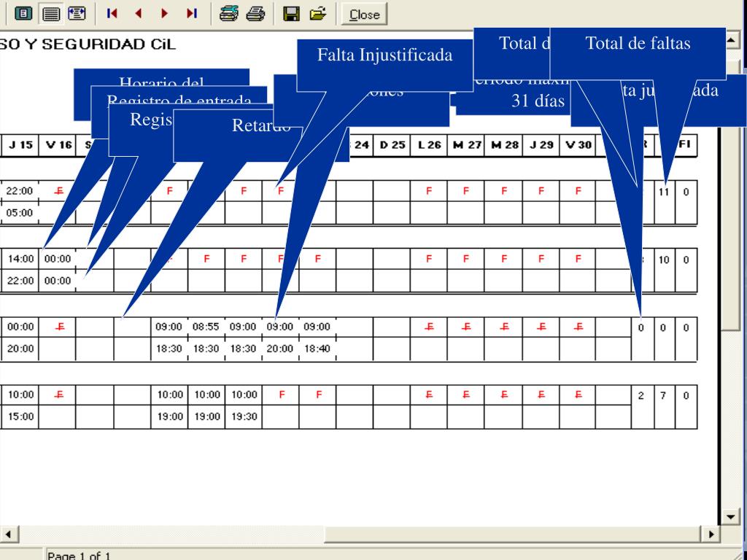Jump to the last report page
This screenshot has width=747, height=560.
pos(192,13)
